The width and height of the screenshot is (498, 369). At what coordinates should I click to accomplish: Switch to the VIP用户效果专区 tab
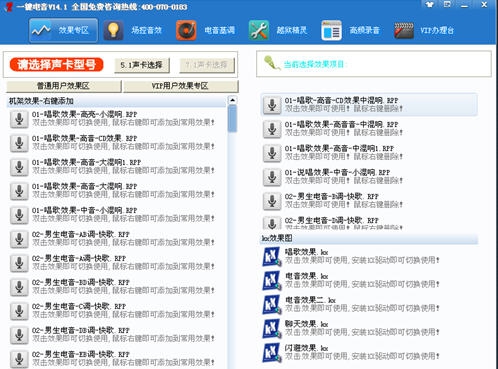(180, 86)
